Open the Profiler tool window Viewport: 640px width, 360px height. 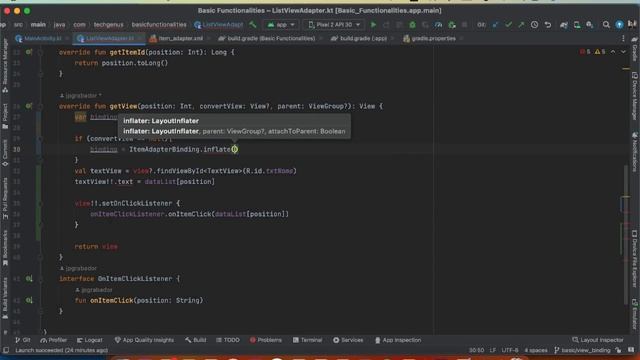(x=53, y=340)
